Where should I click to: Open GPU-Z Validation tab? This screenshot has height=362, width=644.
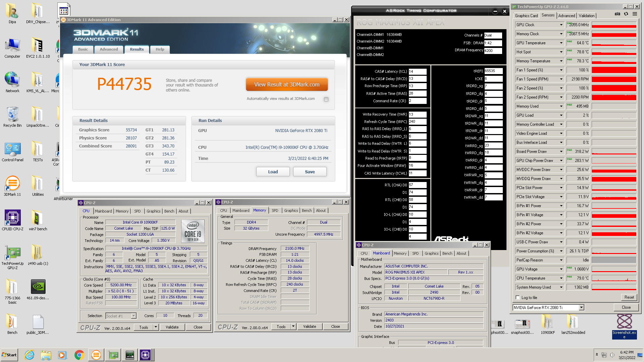coord(586,16)
